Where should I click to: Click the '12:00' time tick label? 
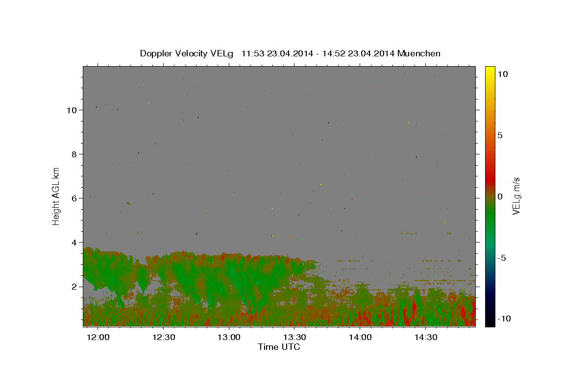pyautogui.click(x=98, y=338)
